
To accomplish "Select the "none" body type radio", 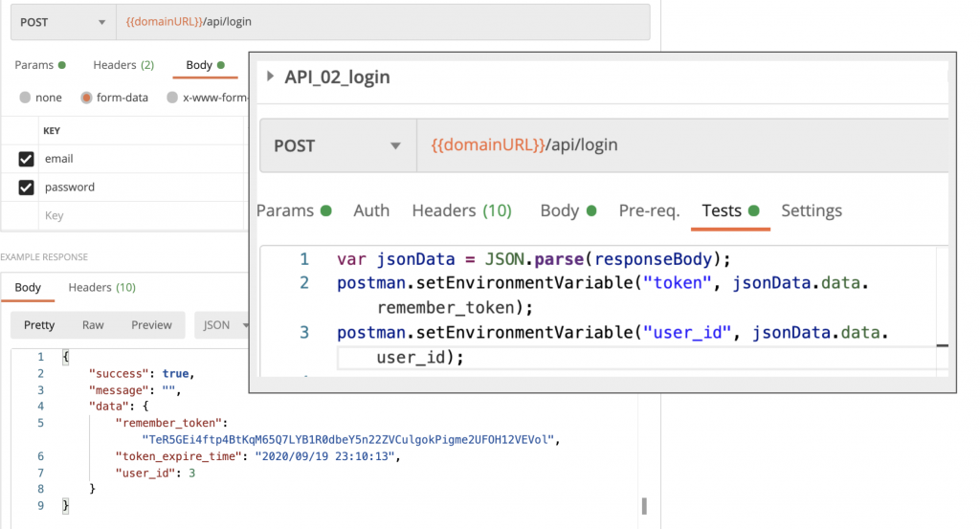I will click(x=26, y=98).
